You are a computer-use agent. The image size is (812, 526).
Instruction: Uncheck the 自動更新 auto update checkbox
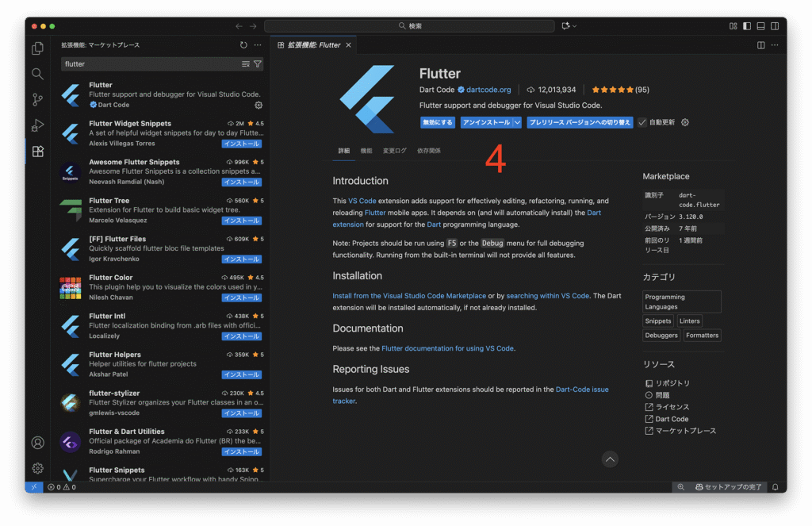click(x=642, y=123)
